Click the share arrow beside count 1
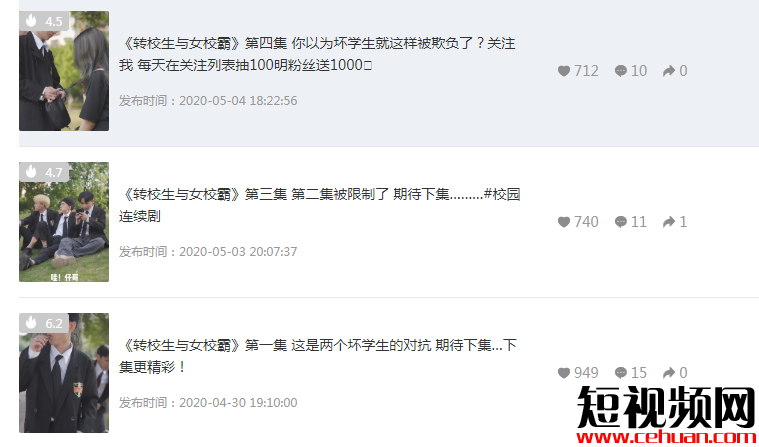759x447 pixels. [669, 222]
